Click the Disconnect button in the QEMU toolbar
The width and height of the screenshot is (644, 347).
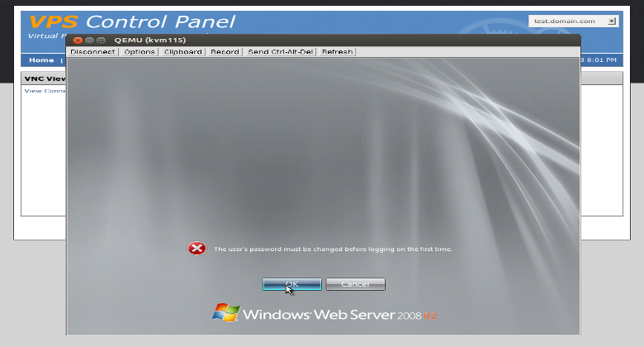92,52
